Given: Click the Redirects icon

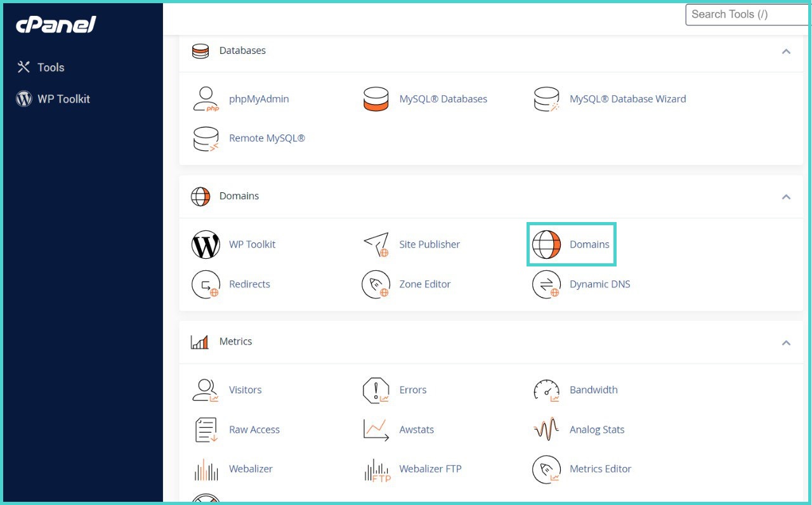Looking at the screenshot, I should click(206, 284).
